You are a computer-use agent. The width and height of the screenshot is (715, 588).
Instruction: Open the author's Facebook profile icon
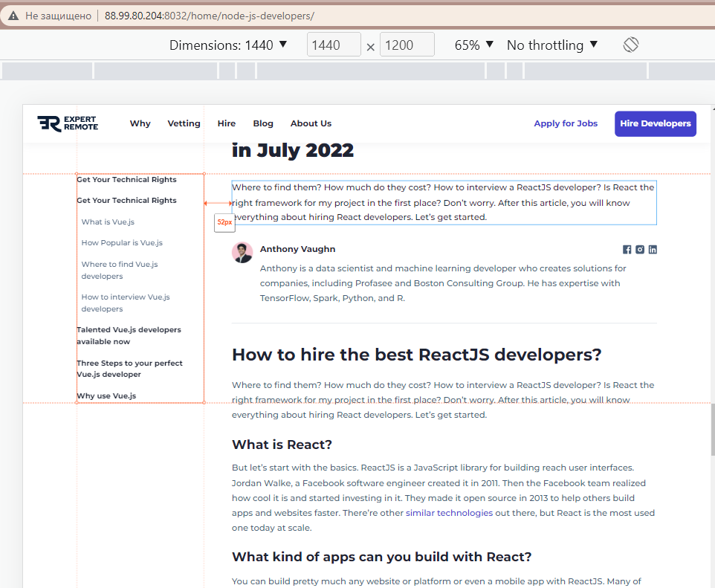pos(627,250)
